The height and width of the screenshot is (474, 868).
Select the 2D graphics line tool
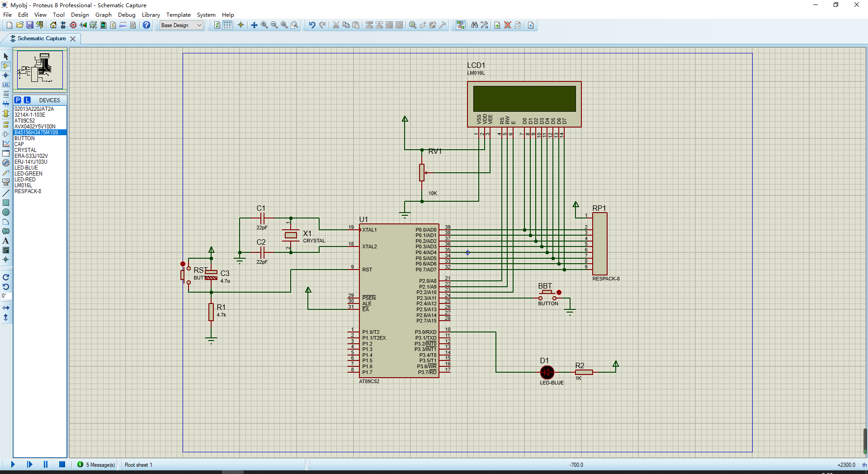tap(6, 193)
